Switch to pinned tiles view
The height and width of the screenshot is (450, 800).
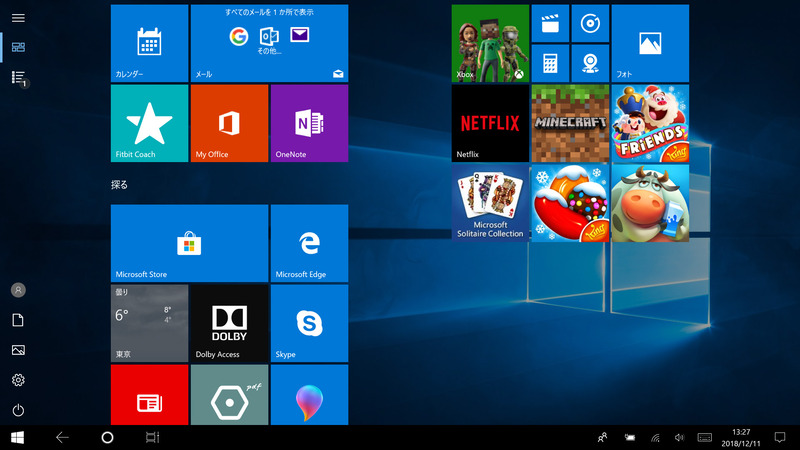pyautogui.click(x=18, y=47)
